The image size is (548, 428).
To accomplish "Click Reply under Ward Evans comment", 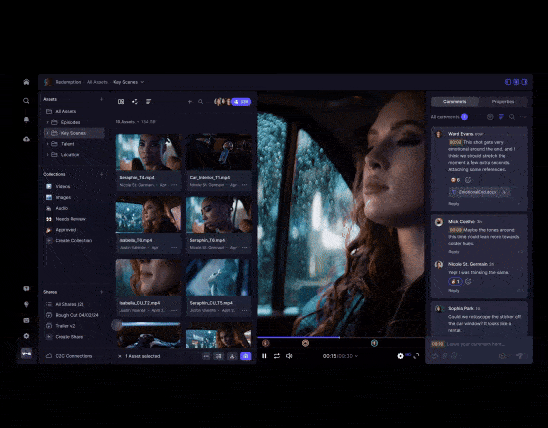I will (454, 204).
